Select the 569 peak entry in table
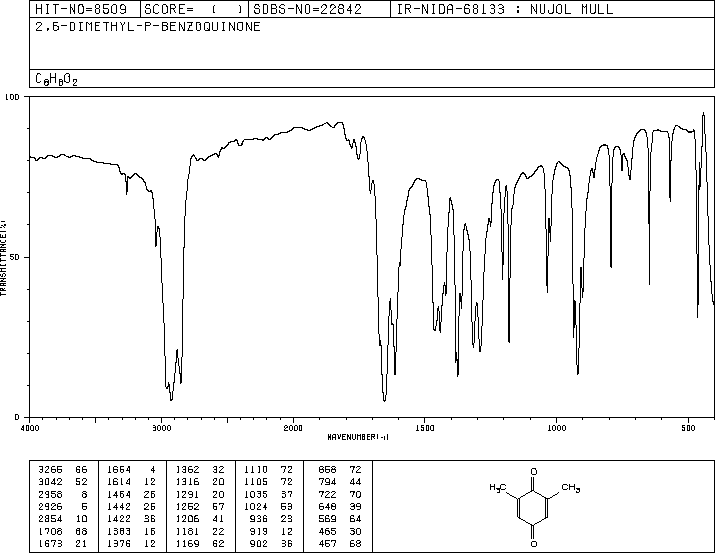This screenshot has height=553, width=715. (340, 519)
